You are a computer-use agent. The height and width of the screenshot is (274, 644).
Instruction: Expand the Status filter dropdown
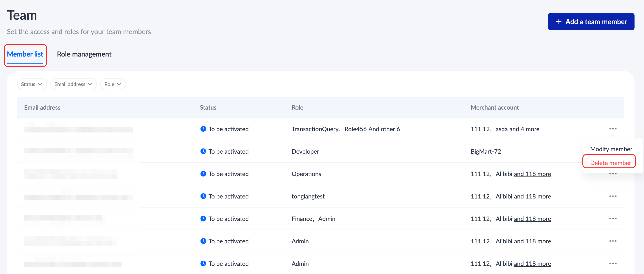point(32,84)
